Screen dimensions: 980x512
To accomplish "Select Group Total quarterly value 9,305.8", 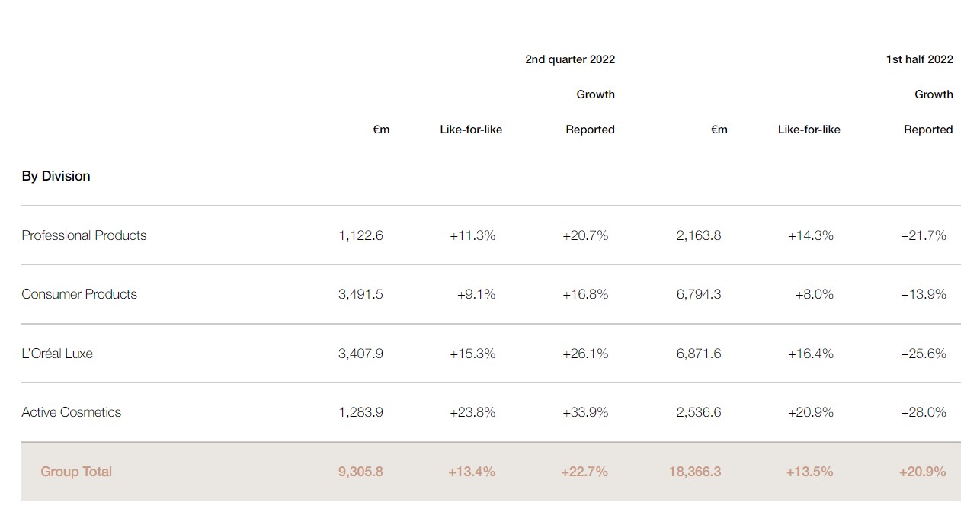I will tap(360, 472).
